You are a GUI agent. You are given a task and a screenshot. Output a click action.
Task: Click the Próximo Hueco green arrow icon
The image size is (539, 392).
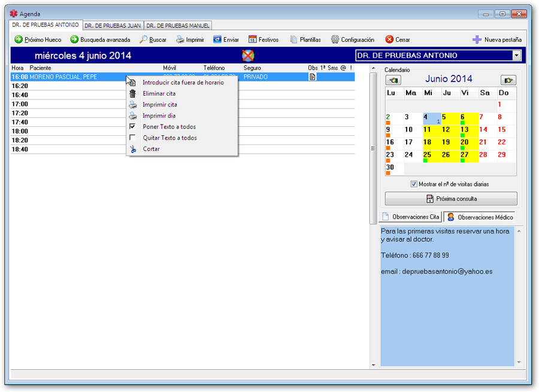tap(19, 39)
